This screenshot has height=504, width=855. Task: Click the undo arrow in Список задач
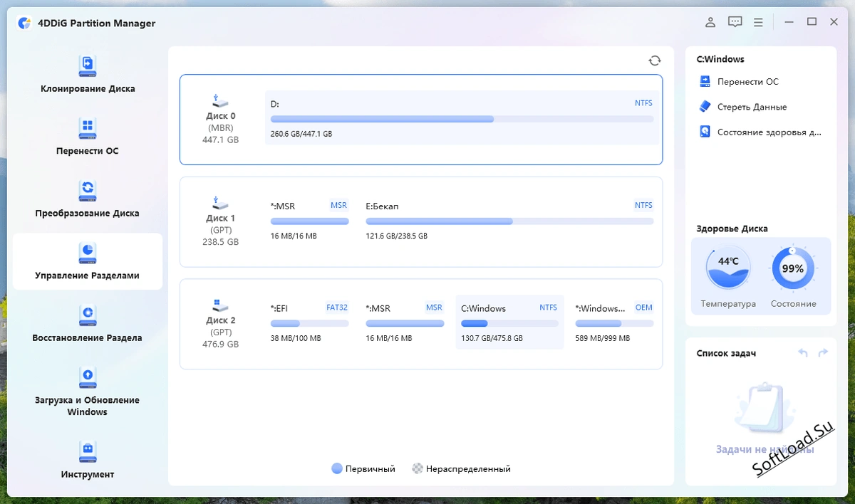point(803,353)
